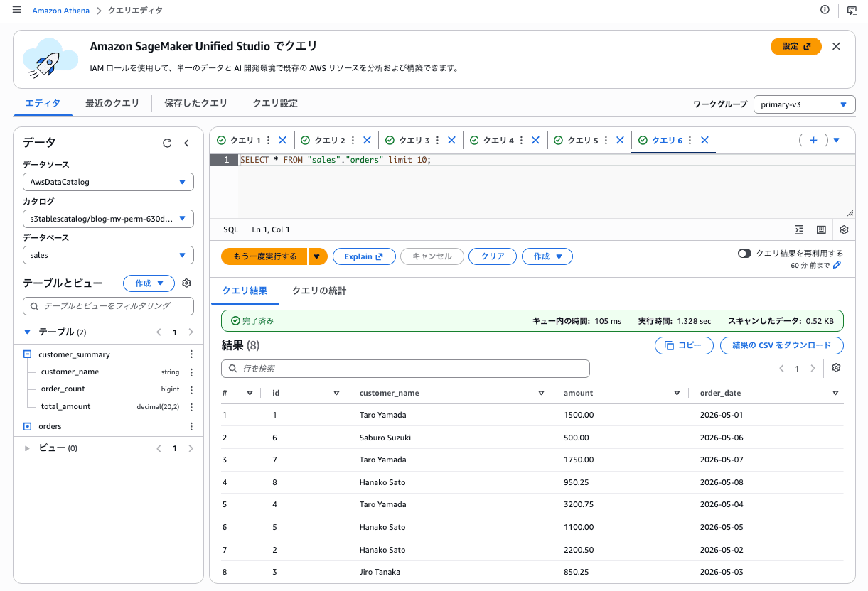The width and height of the screenshot is (868, 591).
Task: Click the Explain button
Action: pyautogui.click(x=365, y=256)
